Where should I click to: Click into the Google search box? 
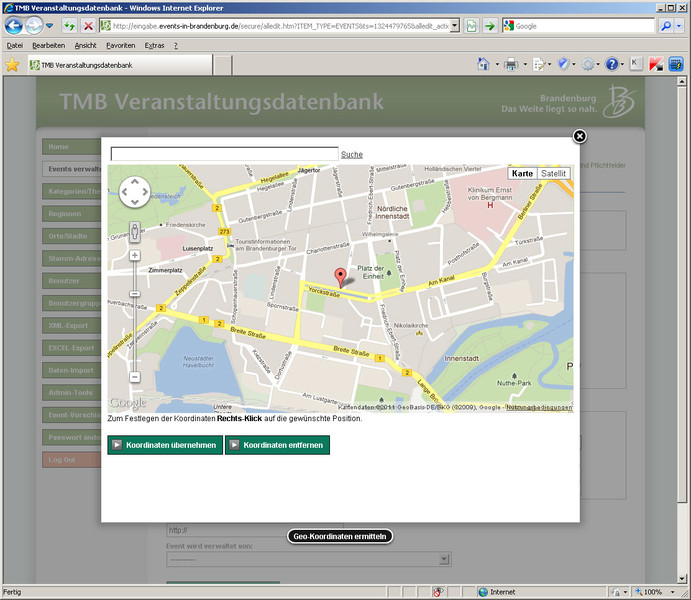(584, 26)
